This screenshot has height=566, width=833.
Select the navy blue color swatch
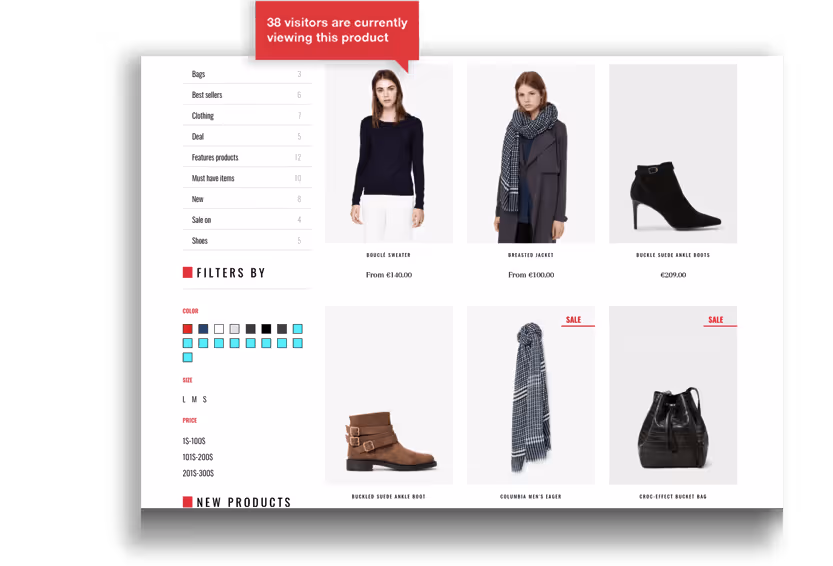click(203, 329)
